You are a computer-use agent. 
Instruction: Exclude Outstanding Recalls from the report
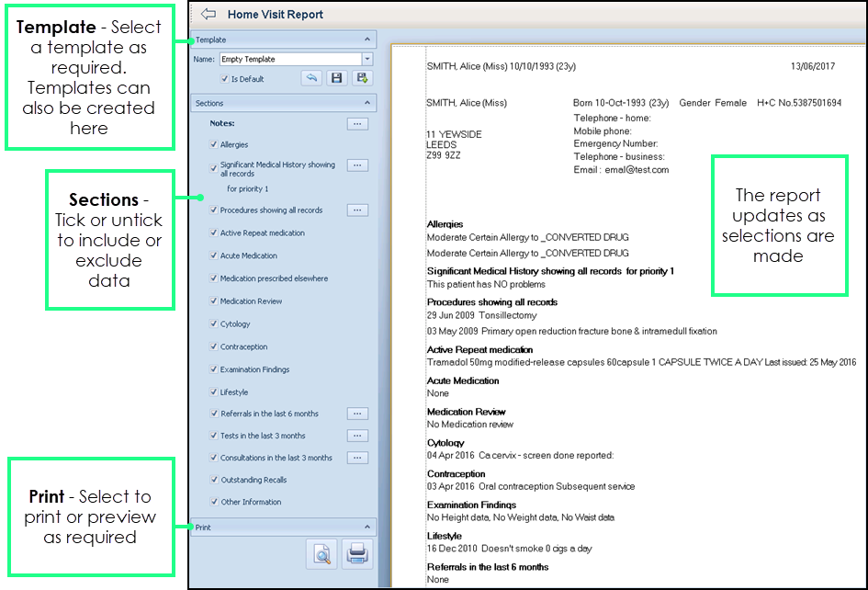point(214,480)
